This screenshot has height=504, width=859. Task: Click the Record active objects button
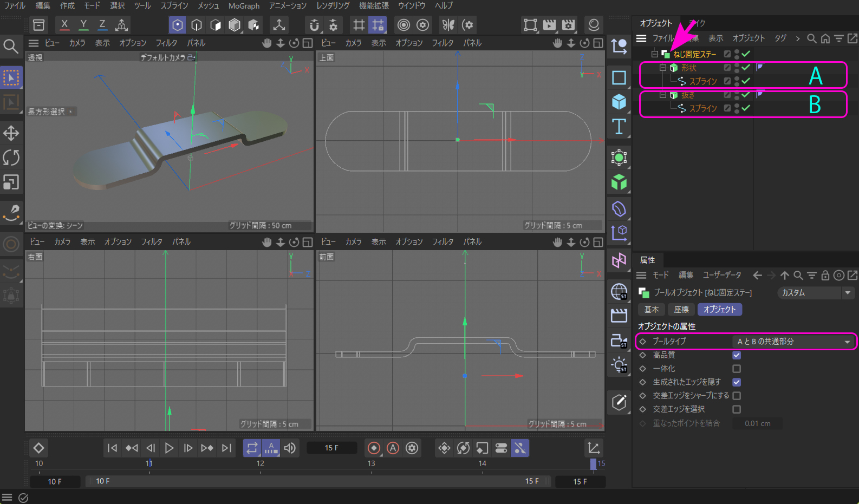pyautogui.click(x=374, y=448)
